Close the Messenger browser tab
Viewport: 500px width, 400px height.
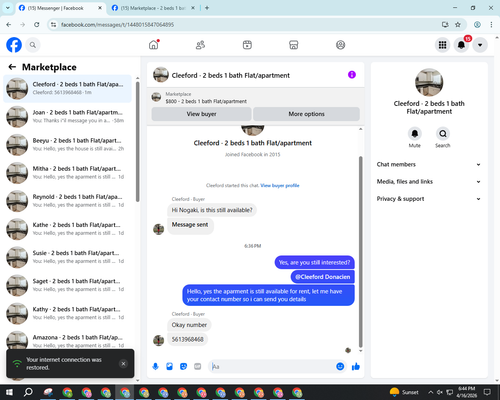tap(100, 8)
